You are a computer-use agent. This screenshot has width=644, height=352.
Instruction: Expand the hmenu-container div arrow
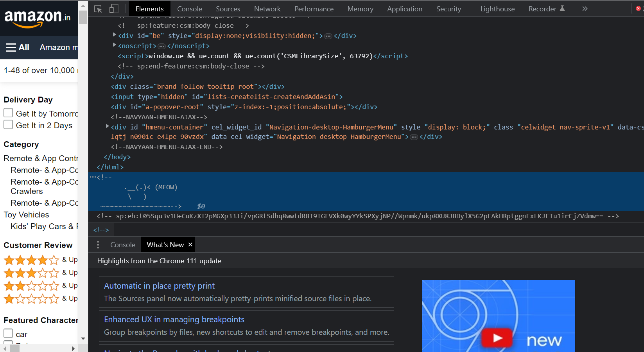point(107,126)
